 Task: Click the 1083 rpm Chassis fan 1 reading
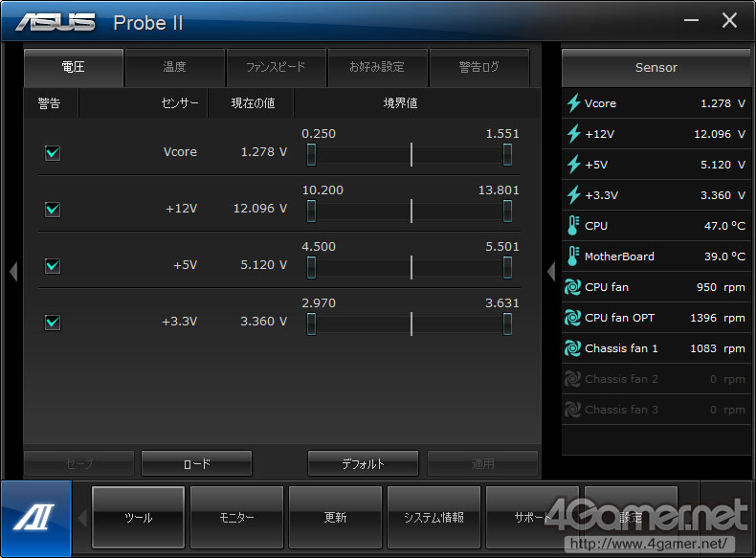(x=718, y=348)
